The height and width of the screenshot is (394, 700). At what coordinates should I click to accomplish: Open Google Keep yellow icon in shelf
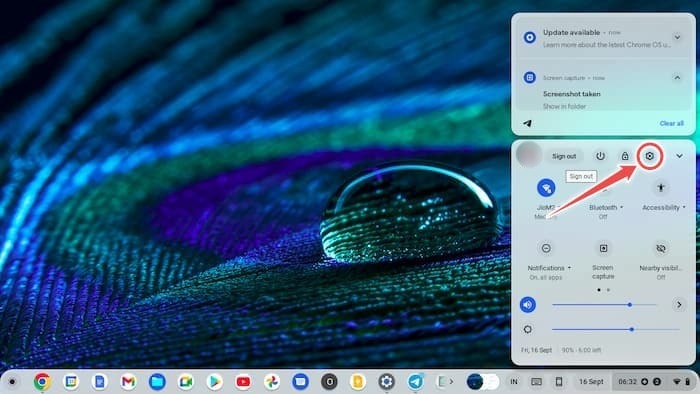coord(358,382)
